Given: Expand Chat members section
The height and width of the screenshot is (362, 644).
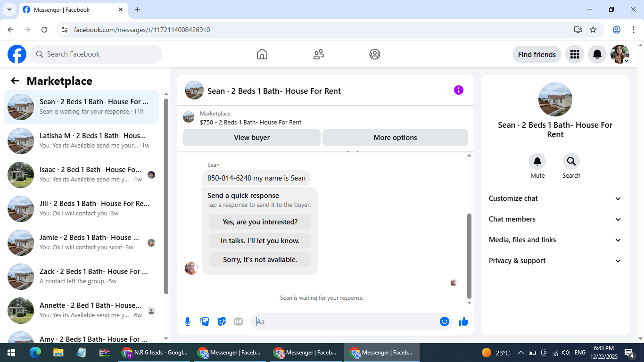Looking at the screenshot, I should [x=555, y=219].
